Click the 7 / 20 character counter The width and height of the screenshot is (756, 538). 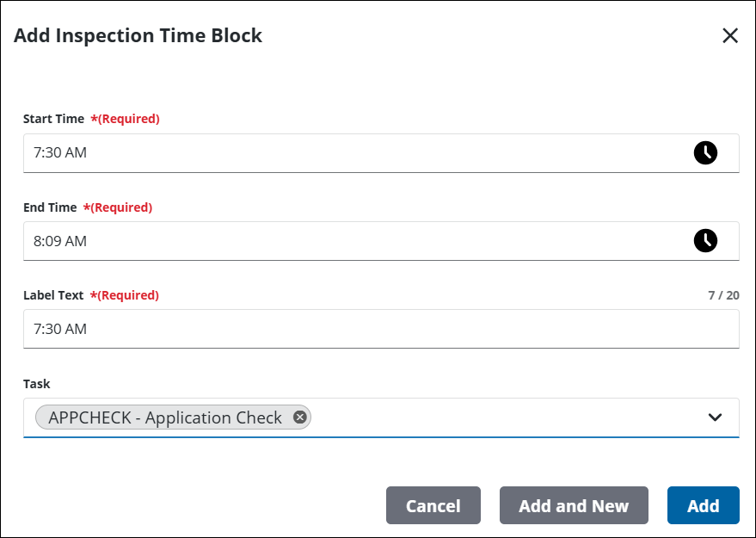coord(723,295)
